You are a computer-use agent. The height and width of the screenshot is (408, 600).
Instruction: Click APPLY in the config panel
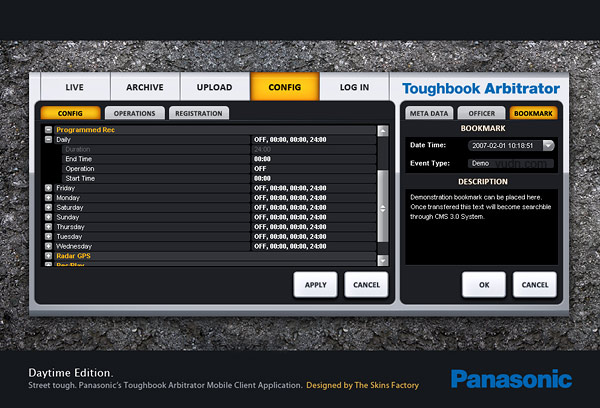point(316,285)
